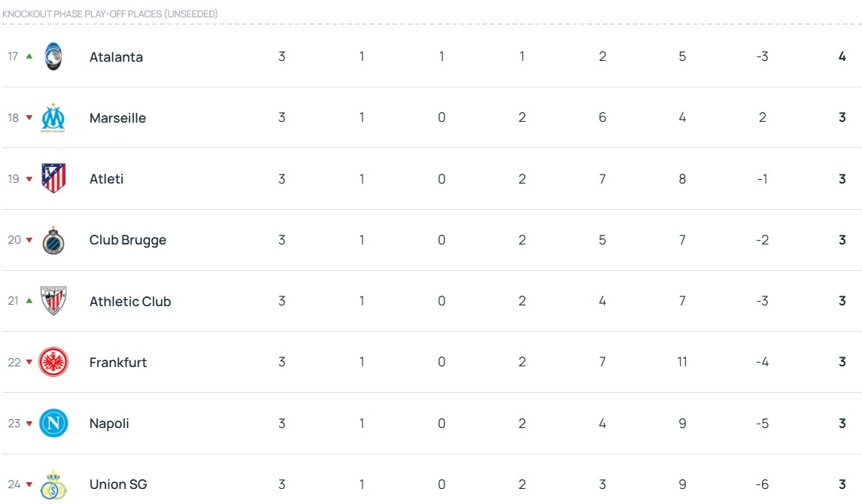
Task: Click the Marseille club logo
Action: click(x=53, y=118)
